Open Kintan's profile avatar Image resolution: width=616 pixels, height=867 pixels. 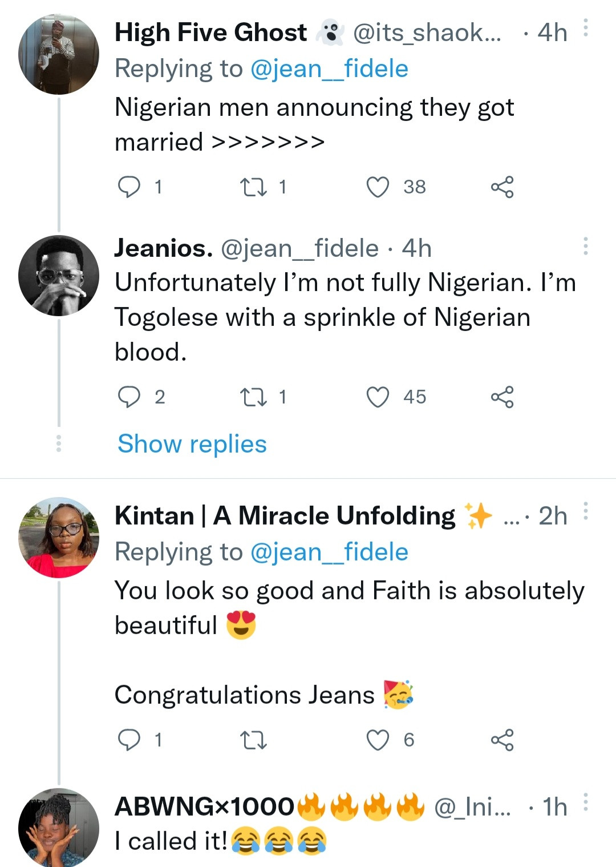tap(59, 538)
